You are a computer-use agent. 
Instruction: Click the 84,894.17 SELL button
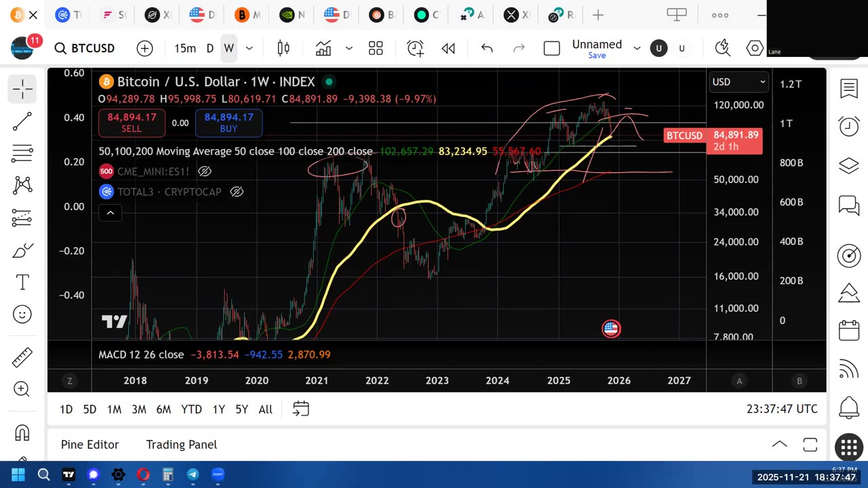pyautogui.click(x=132, y=123)
